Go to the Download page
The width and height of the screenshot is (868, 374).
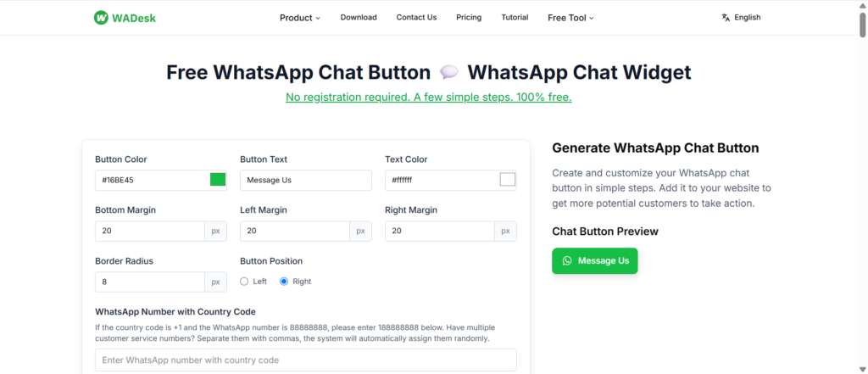click(x=359, y=17)
